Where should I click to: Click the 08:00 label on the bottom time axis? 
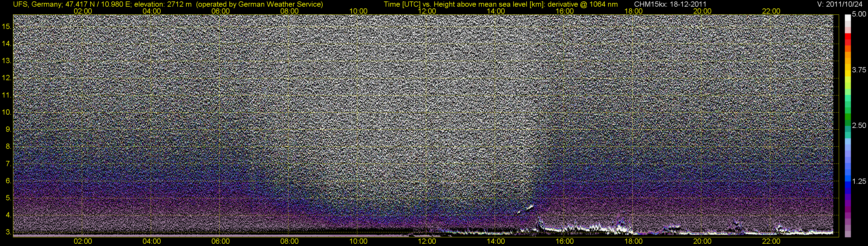click(289, 241)
